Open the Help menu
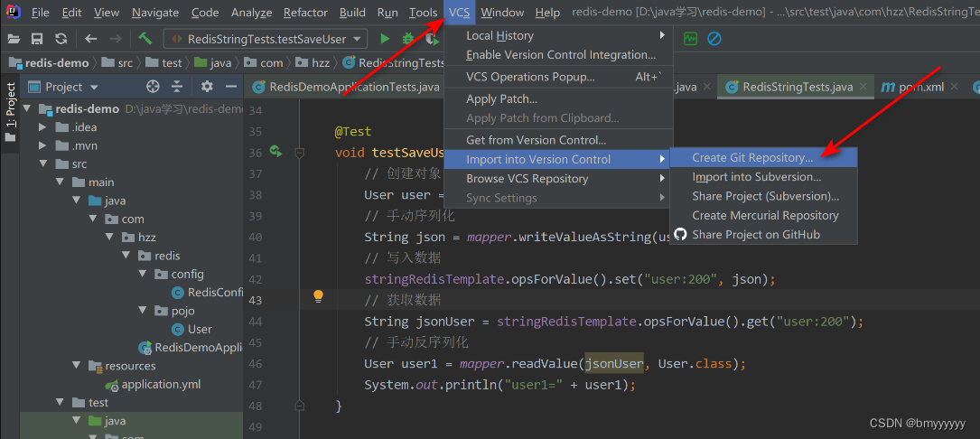This screenshot has height=439, width=980. [548, 13]
